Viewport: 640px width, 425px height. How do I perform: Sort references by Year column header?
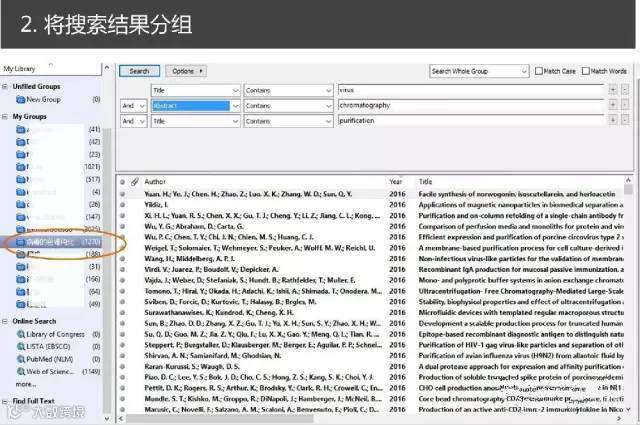pos(396,182)
